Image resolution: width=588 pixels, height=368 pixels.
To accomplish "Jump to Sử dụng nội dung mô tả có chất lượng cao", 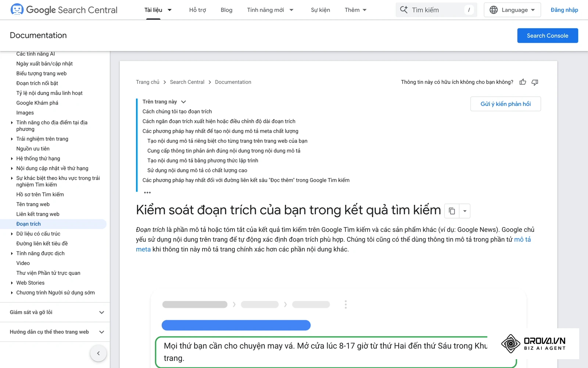I will (197, 170).
